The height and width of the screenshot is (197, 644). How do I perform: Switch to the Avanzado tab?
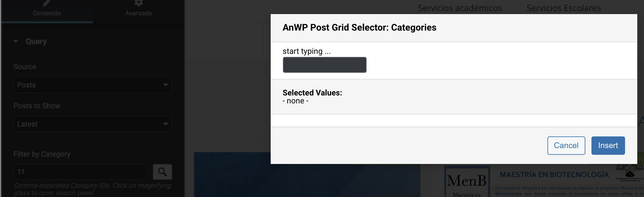[138, 11]
